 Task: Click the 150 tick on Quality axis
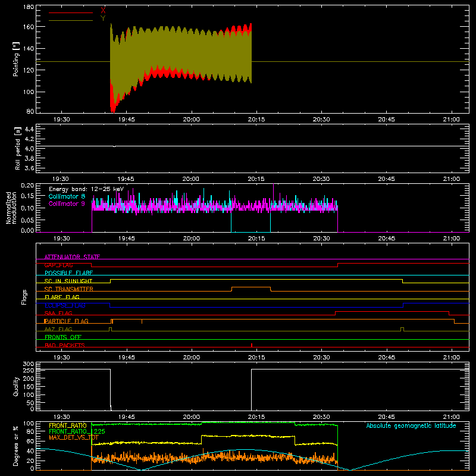[x=29, y=387]
